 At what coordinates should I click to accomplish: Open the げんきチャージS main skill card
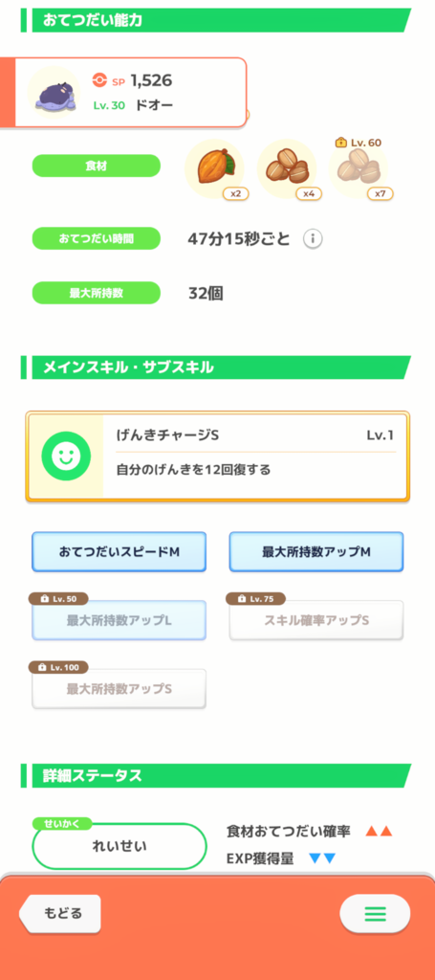[217, 457]
